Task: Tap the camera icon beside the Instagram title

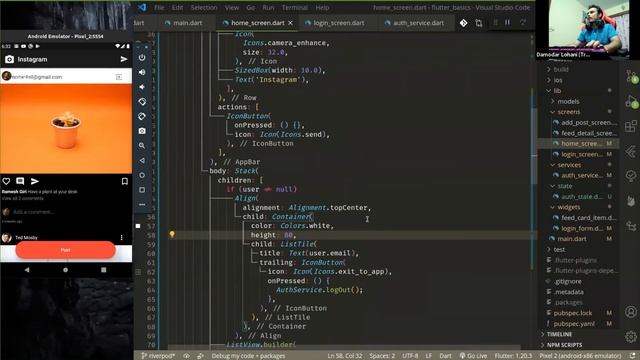Action: point(9,59)
